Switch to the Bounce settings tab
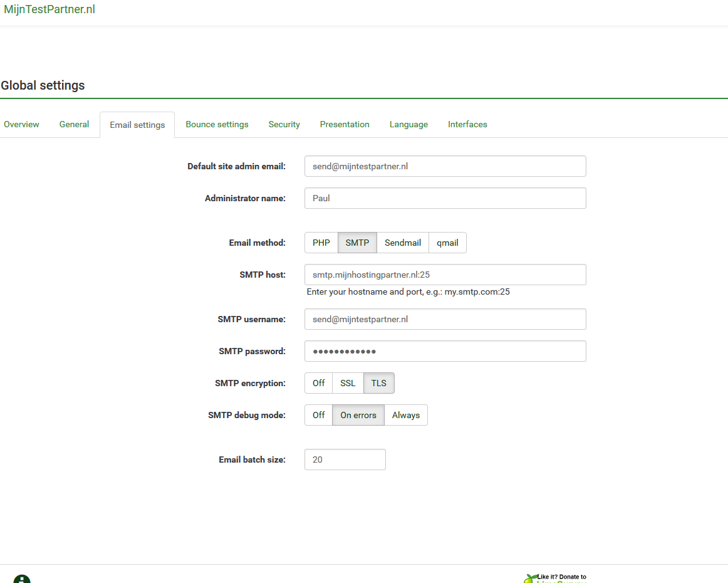The height and width of the screenshot is (583, 728). point(217,124)
